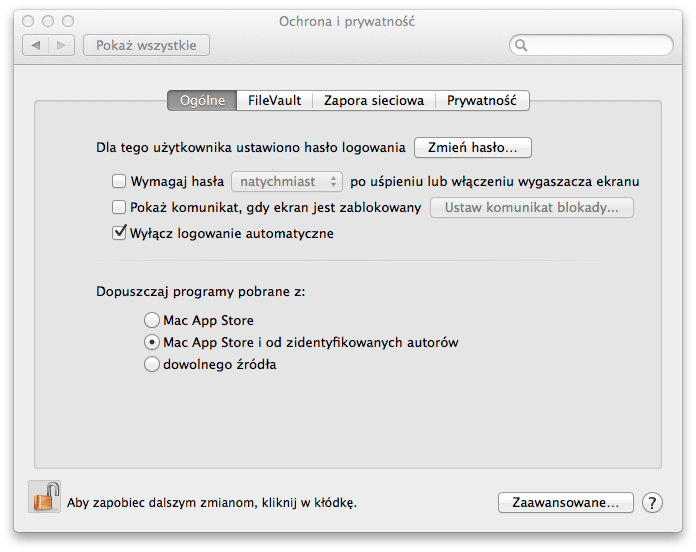Go back with the left arrow button
The width and height of the screenshot is (696, 552).
click(36, 45)
